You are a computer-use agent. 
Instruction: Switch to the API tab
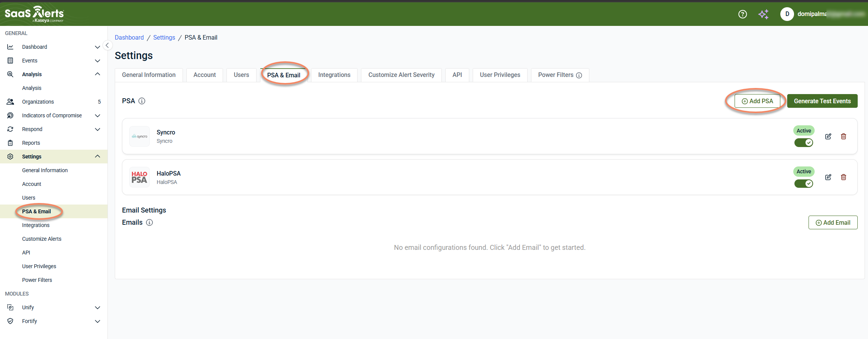point(457,75)
